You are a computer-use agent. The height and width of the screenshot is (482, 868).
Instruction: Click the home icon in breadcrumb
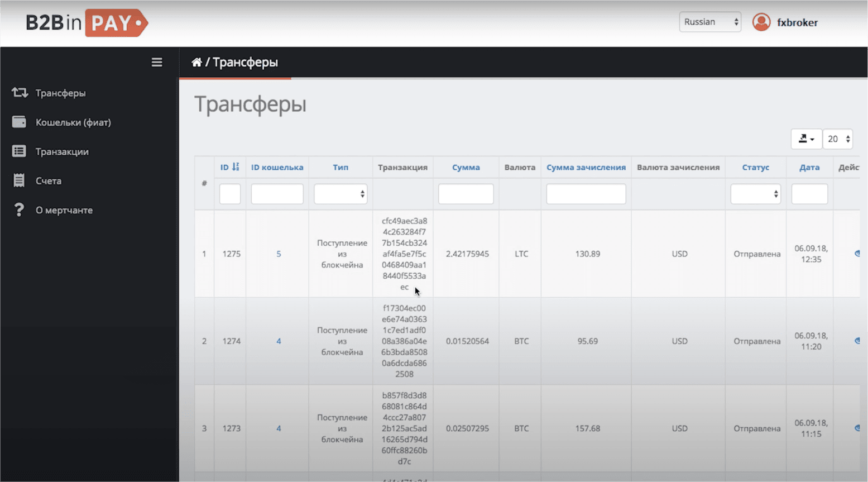196,62
